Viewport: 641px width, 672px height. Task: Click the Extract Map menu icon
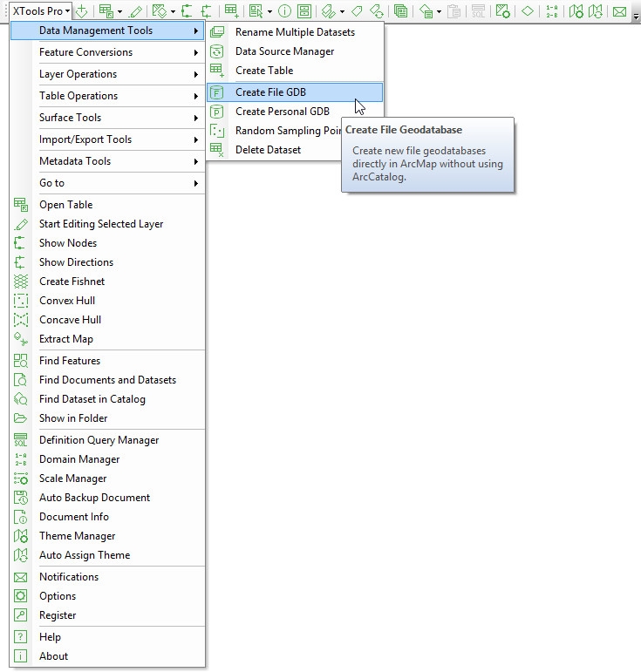21,339
